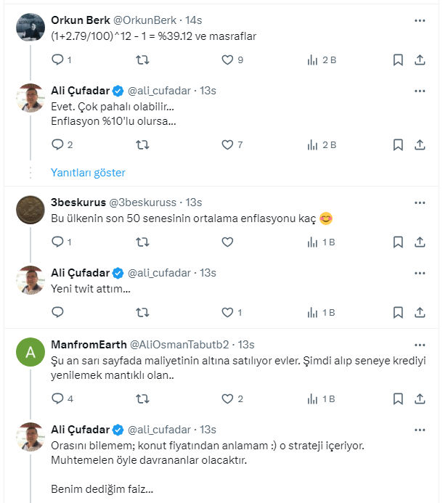The height and width of the screenshot is (503, 448).
Task: Share Orkun Berk's tweet
Action: [x=420, y=60]
